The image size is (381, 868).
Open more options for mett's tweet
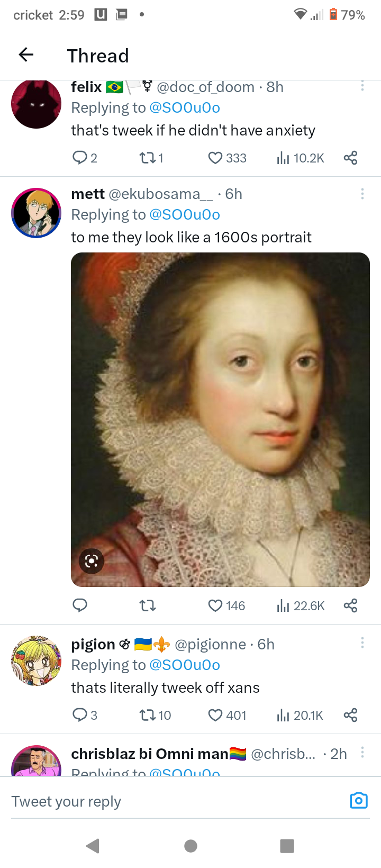pos(362,194)
